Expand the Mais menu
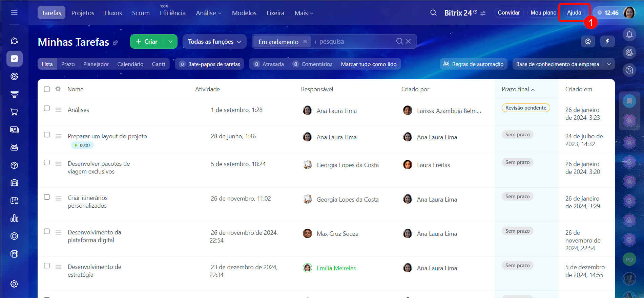The image size is (644, 298). click(304, 13)
